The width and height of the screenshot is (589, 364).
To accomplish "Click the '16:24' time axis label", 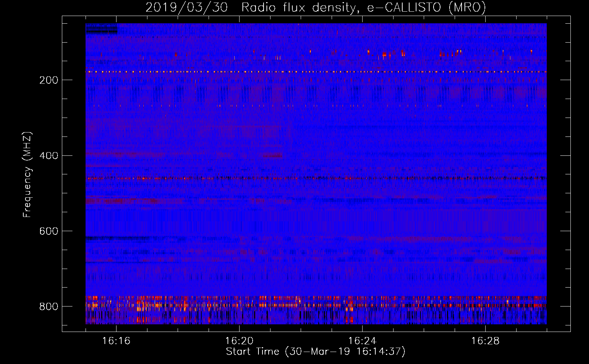I will pyautogui.click(x=362, y=341).
